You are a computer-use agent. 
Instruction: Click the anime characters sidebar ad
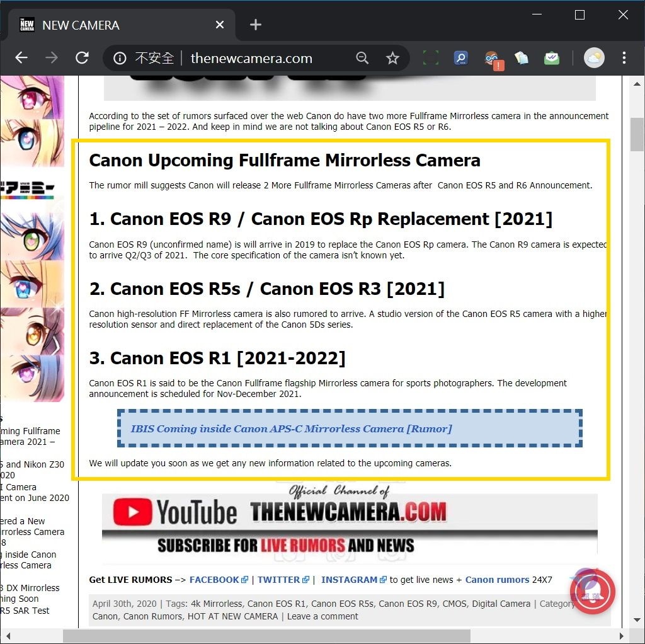32,239
